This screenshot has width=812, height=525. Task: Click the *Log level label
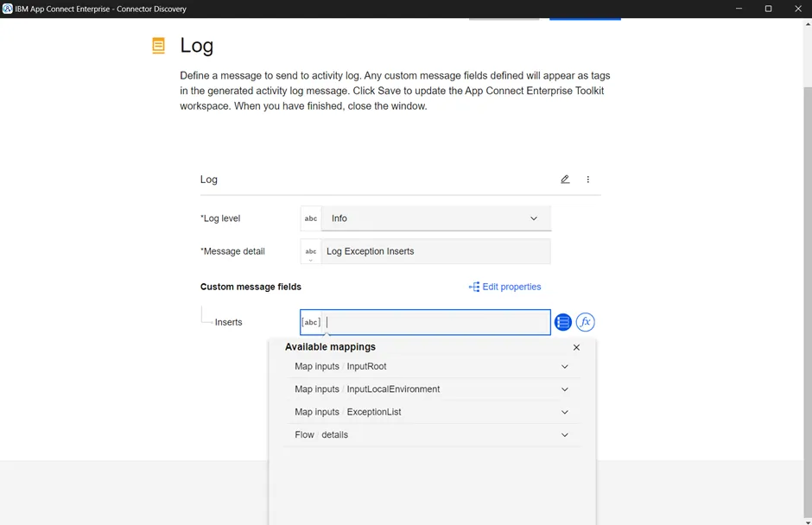pos(220,218)
